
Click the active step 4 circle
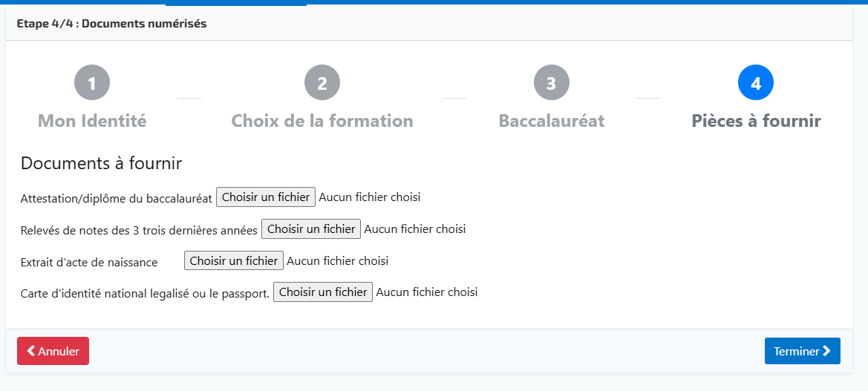(x=756, y=83)
